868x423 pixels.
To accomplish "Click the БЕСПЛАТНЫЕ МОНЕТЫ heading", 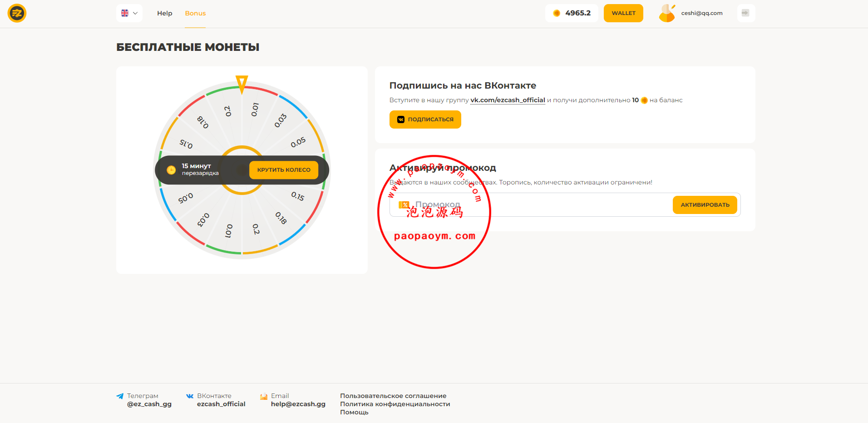I will click(188, 47).
